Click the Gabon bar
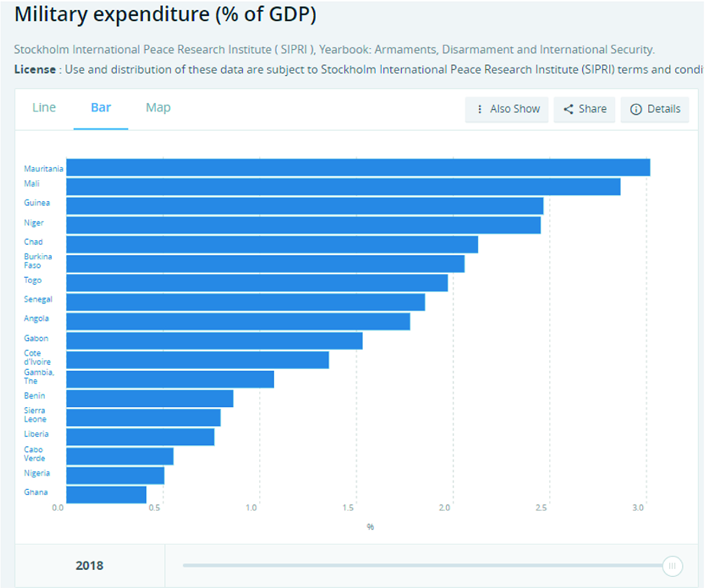This screenshot has width=705, height=588. (214, 341)
